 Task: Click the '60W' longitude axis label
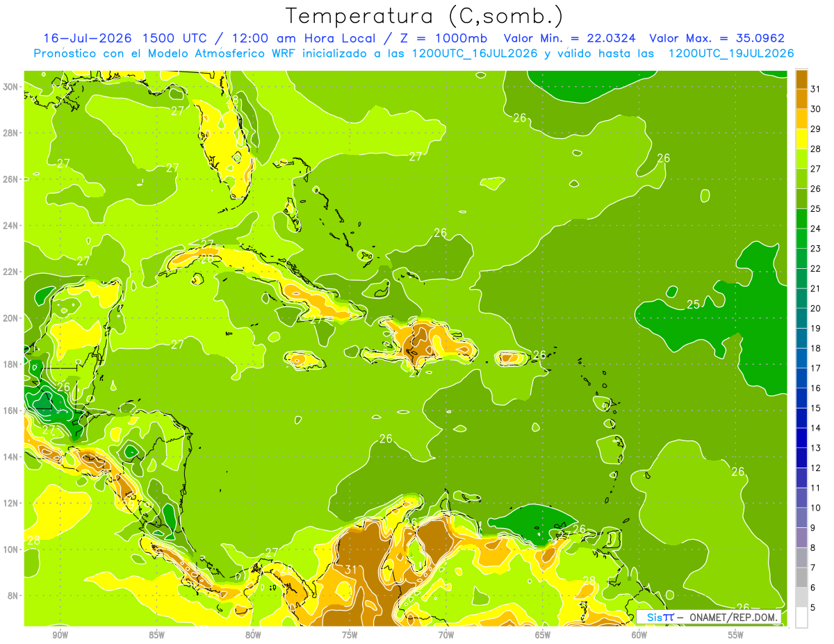(x=639, y=635)
